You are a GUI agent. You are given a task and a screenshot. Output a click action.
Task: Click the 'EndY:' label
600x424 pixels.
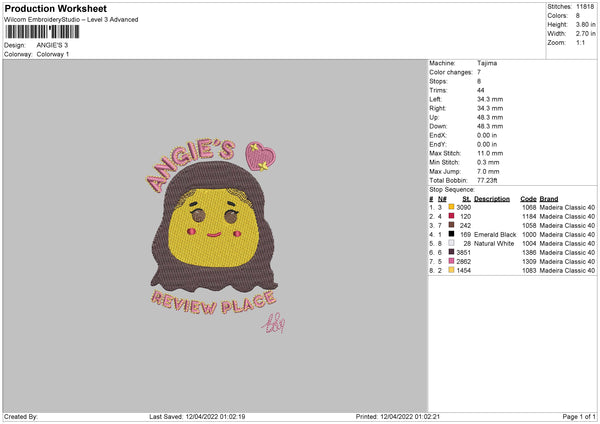(438, 144)
